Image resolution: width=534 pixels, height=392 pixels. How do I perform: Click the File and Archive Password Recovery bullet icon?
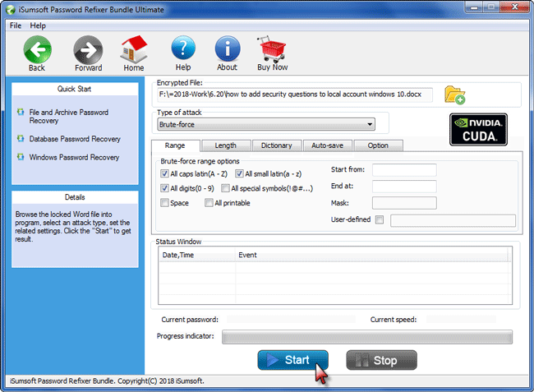pos(21,112)
